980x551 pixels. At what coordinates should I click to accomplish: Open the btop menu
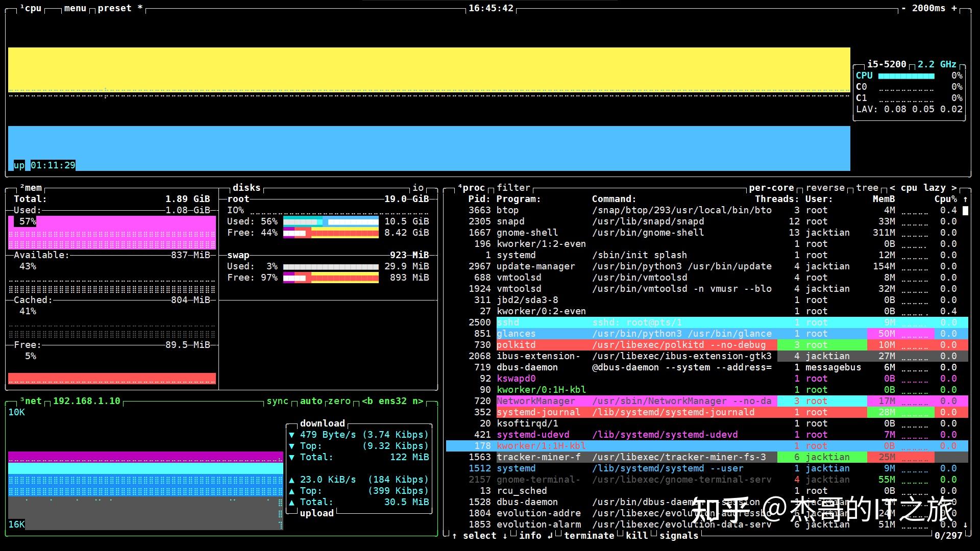[x=75, y=8]
